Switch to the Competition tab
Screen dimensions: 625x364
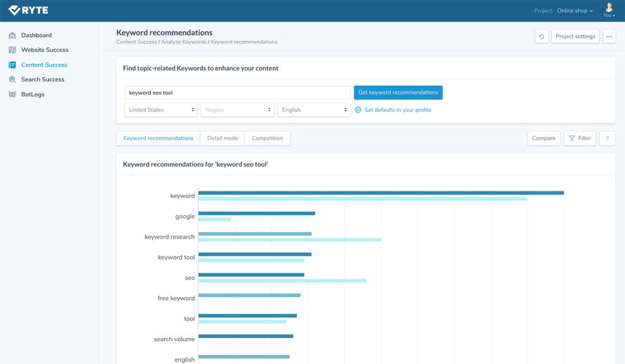pos(268,138)
